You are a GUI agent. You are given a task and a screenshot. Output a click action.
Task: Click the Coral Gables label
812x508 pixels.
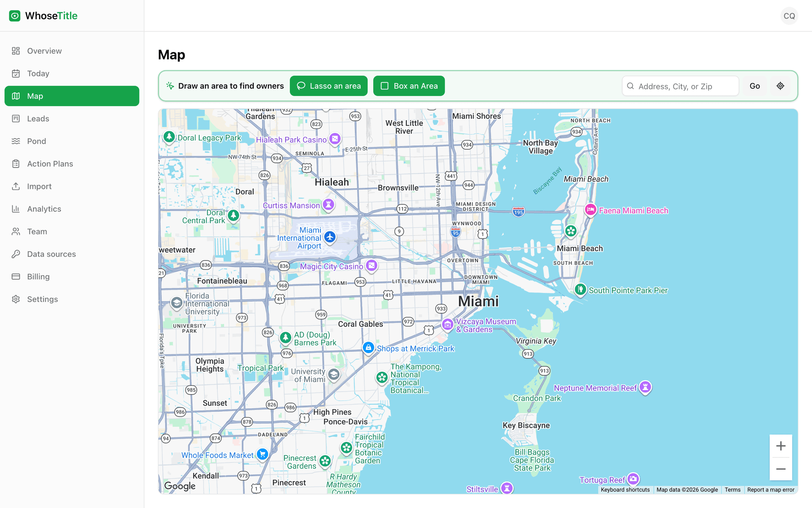361,324
